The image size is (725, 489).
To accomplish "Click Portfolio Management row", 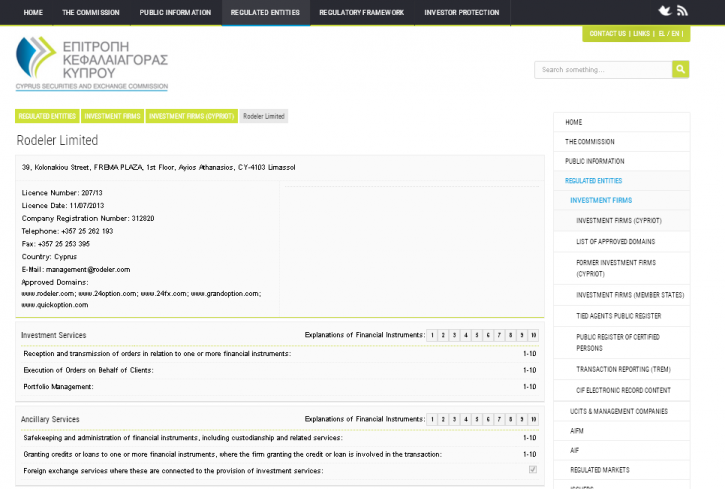I will pyautogui.click(x=280, y=386).
